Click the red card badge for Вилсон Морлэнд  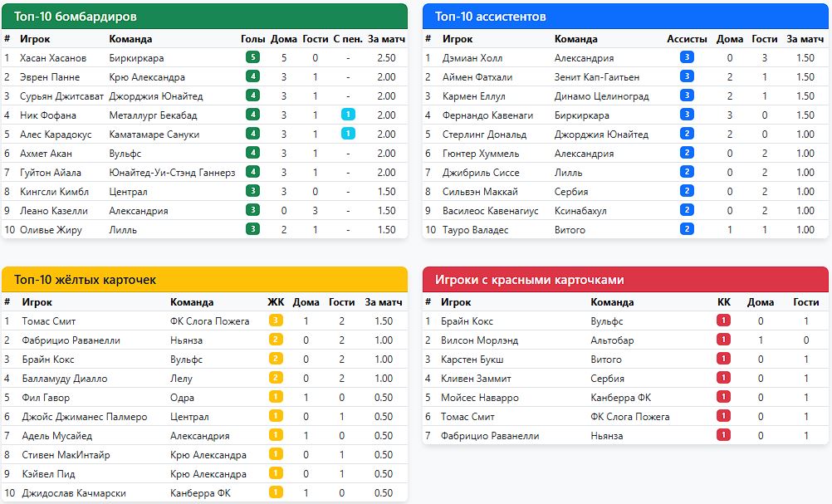point(723,340)
